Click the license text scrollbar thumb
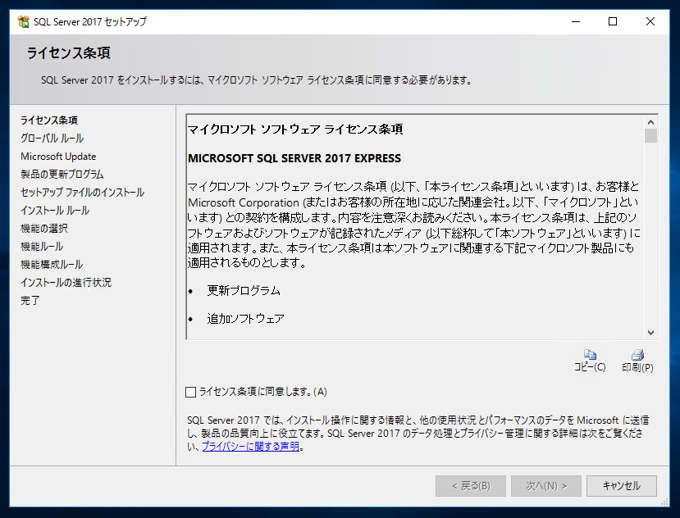680x518 pixels. pyautogui.click(x=651, y=136)
